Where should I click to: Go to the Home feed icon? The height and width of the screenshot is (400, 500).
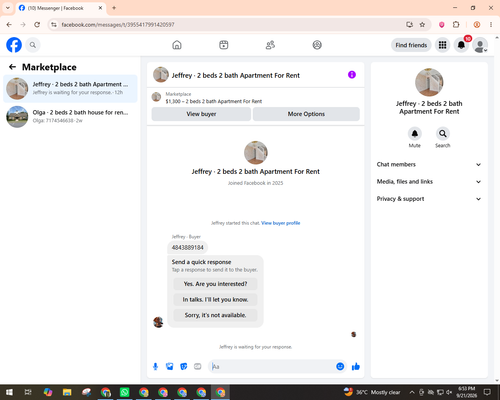[x=177, y=45]
